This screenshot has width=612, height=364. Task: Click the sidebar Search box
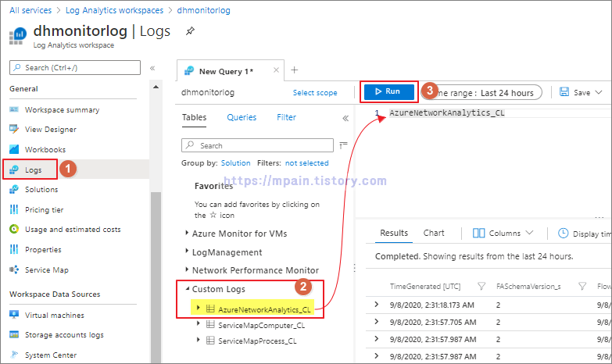[75, 67]
